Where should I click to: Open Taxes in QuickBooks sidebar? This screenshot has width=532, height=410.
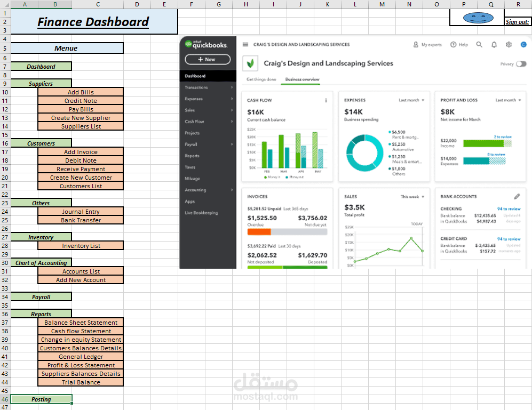[190, 167]
